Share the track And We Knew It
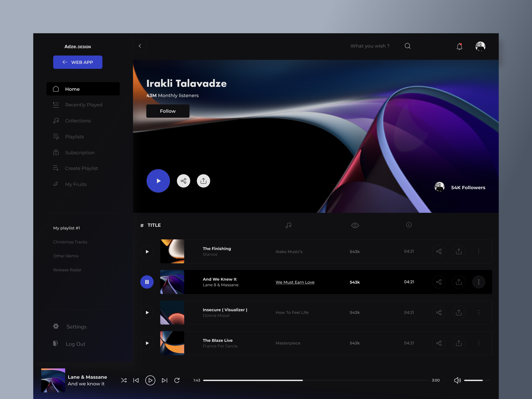 [439, 282]
